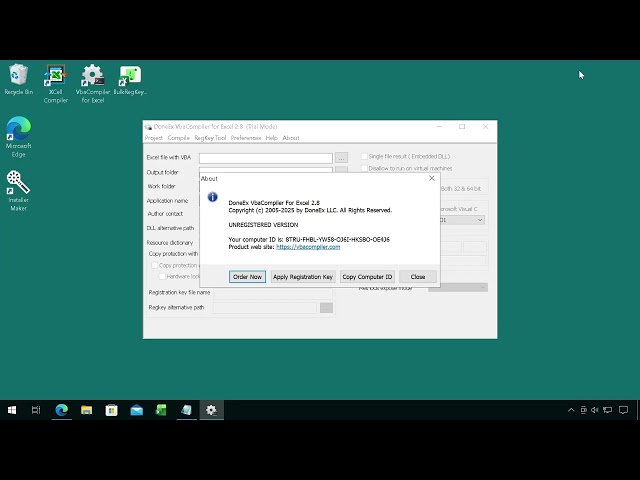This screenshot has width=640, height=480.
Task: Open the About menu
Action: [291, 138]
